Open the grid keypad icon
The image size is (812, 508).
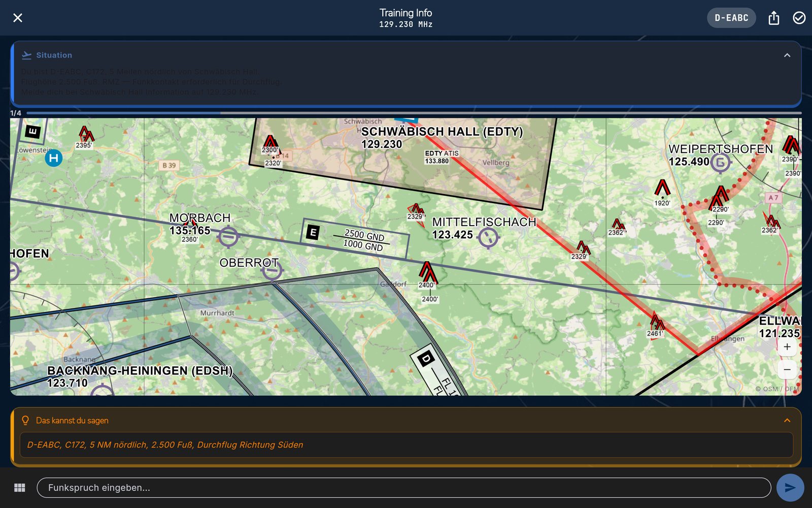point(20,488)
